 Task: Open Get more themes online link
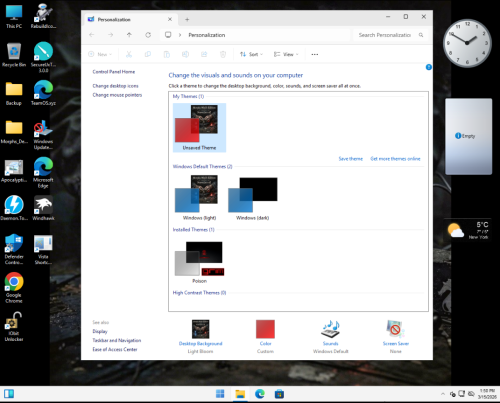(x=395, y=159)
